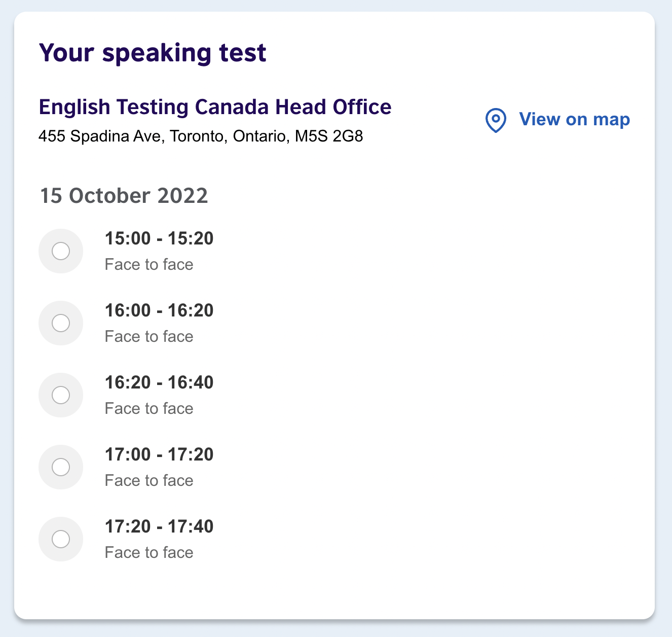Viewport: 672px width, 637px height.
Task: Select the 17:00 - 17:20 time slot
Action: pyautogui.click(x=61, y=467)
